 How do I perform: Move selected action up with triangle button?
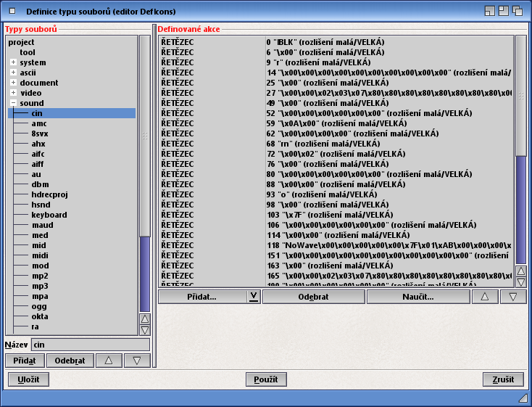tap(485, 297)
